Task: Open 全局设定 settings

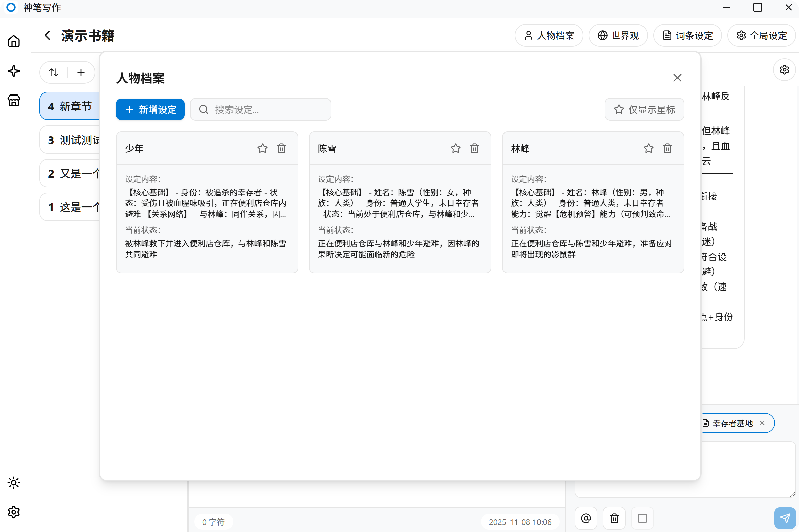Action: click(x=761, y=35)
